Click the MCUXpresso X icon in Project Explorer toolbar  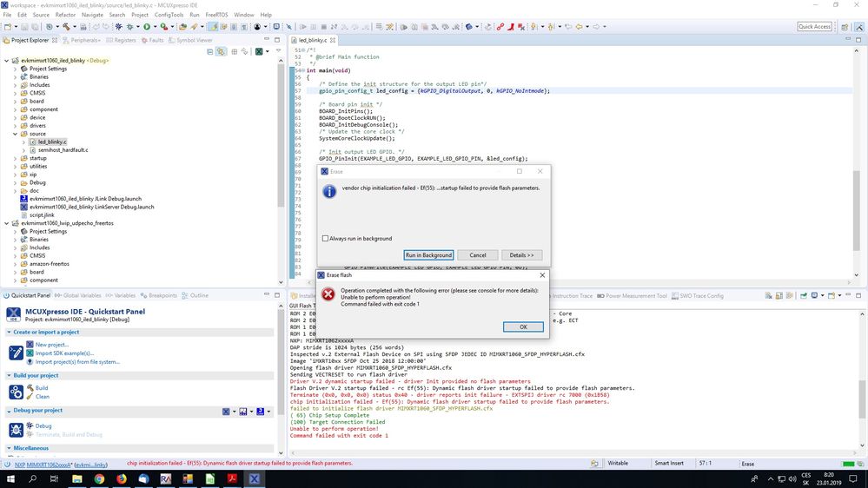point(259,51)
